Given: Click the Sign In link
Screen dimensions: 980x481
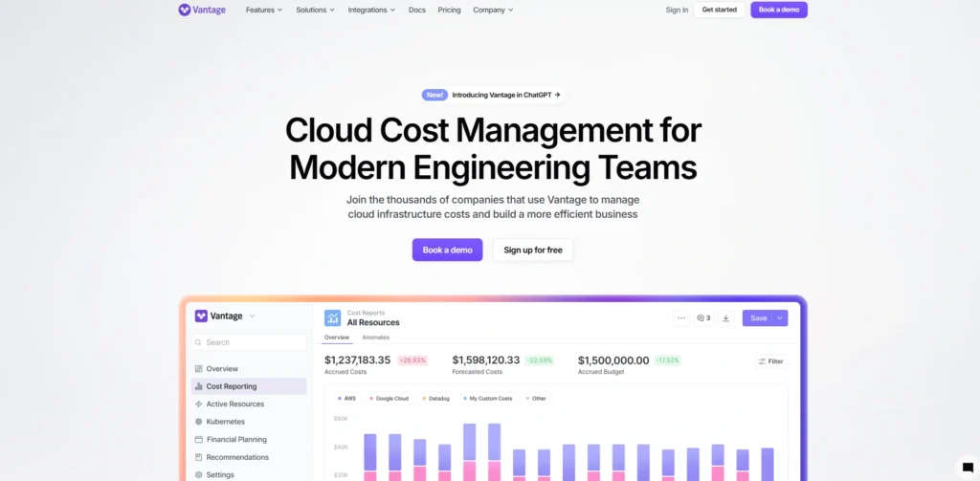Looking at the screenshot, I should click(677, 10).
